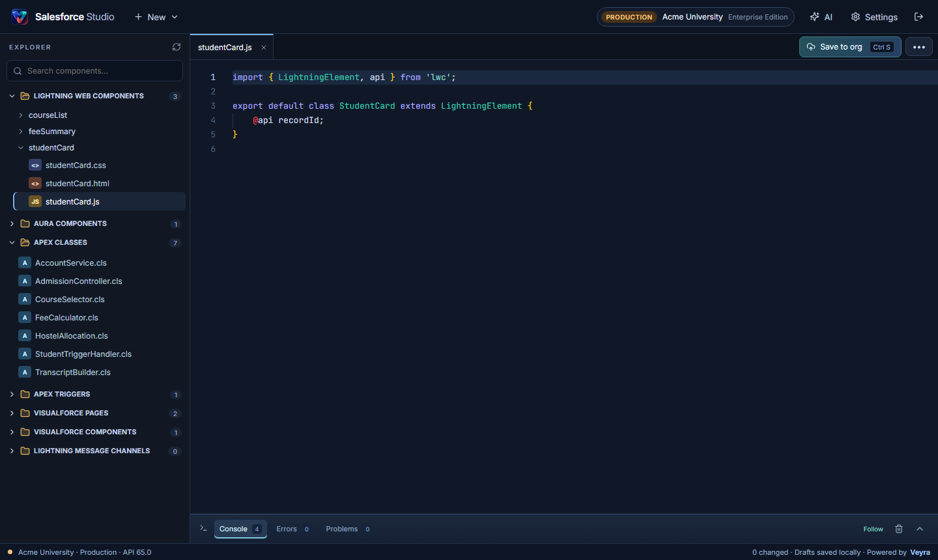Toggle Follow in the console panel

tap(874, 529)
